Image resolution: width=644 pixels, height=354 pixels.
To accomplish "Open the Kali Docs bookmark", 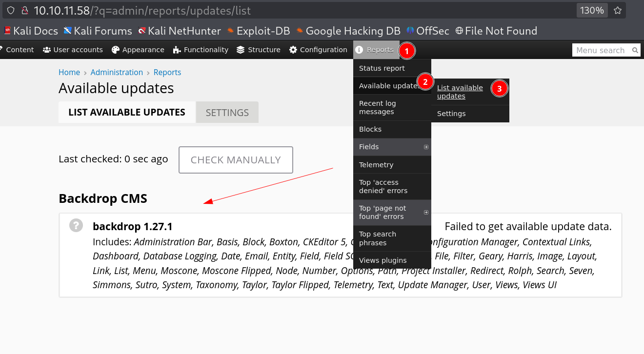I will pos(31,31).
